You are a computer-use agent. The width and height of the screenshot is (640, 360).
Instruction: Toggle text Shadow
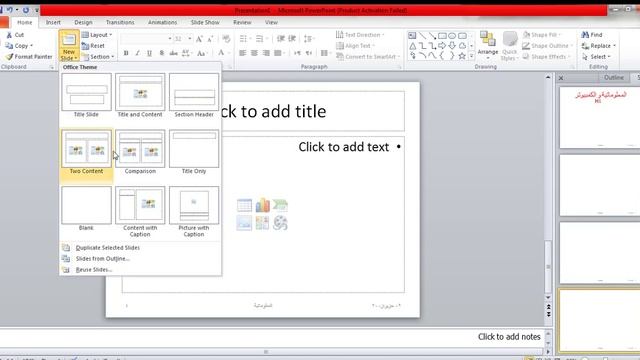pos(162,53)
